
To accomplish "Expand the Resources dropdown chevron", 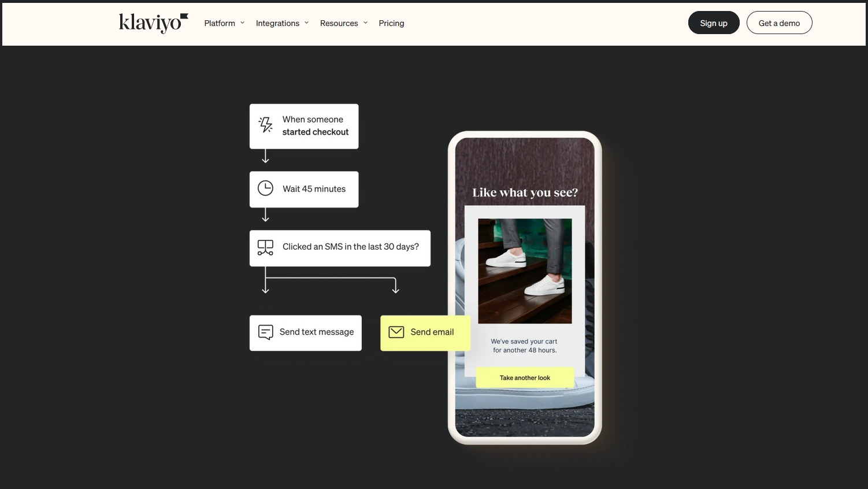I will tap(365, 23).
